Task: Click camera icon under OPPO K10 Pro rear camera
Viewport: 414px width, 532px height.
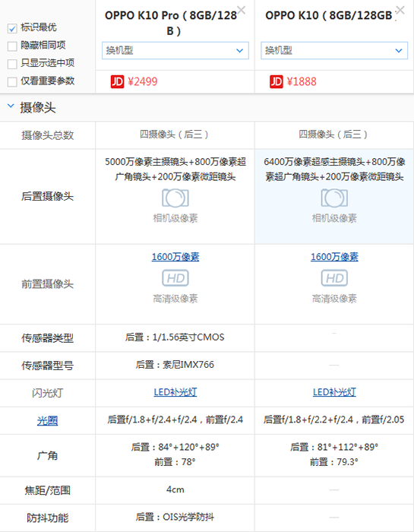Action: [175, 198]
